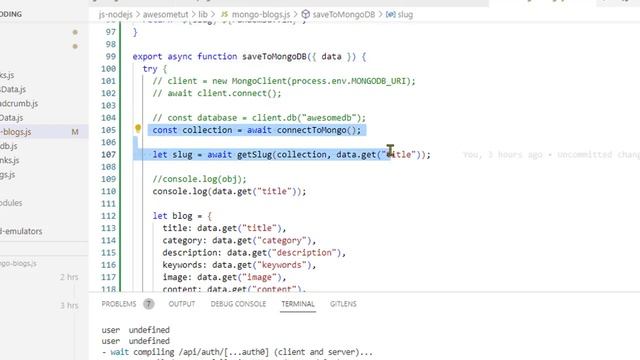Expand the odules folder in explorer
640x360 pixels.
11,203
